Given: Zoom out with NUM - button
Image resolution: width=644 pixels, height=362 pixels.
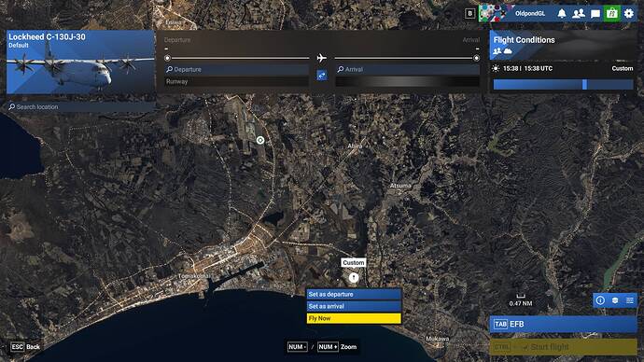Looking at the screenshot, I should point(298,347).
